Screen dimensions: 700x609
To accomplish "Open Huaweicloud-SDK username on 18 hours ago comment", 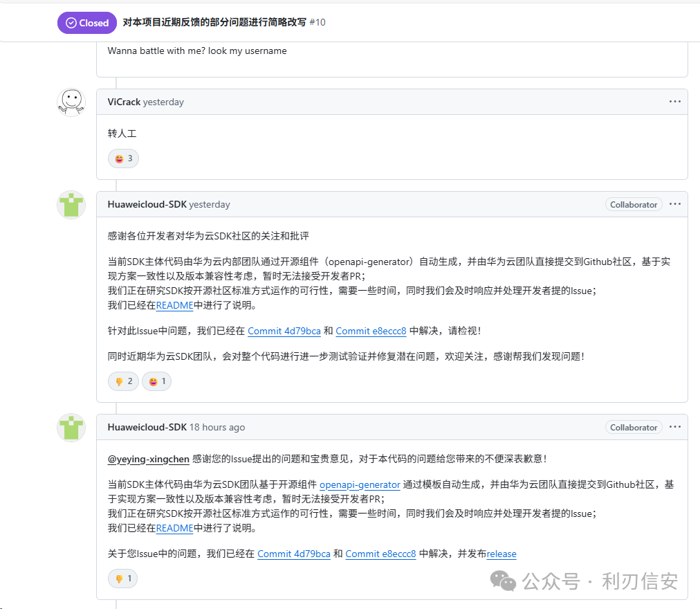I will coord(147,427).
